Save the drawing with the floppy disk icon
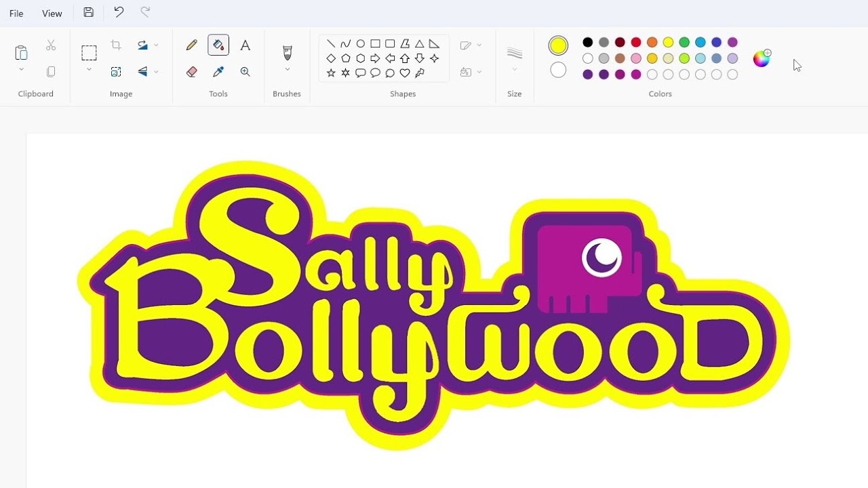This screenshot has width=868, height=488. pos(89,12)
